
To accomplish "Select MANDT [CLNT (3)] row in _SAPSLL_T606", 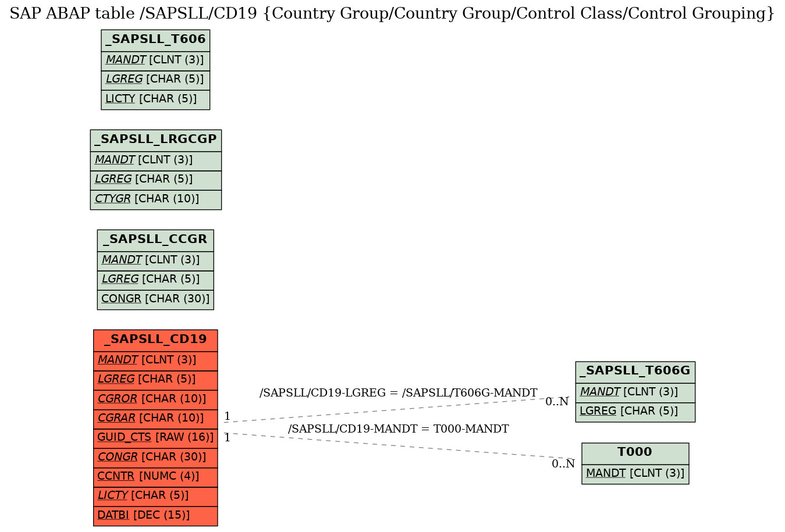I will [x=155, y=60].
